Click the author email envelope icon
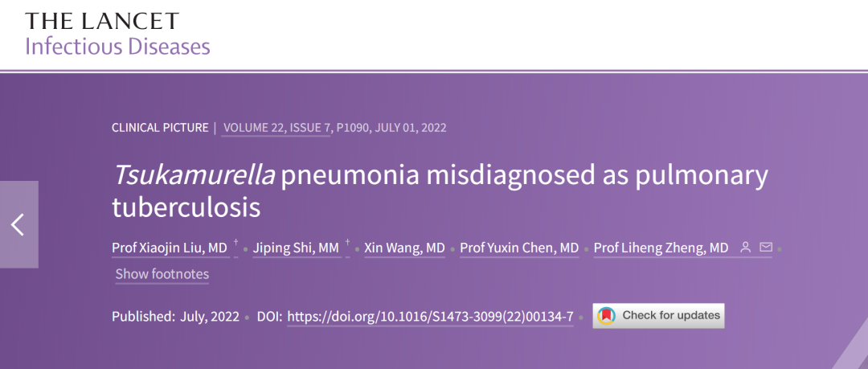Viewport: 868px width, 369px height. [765, 248]
